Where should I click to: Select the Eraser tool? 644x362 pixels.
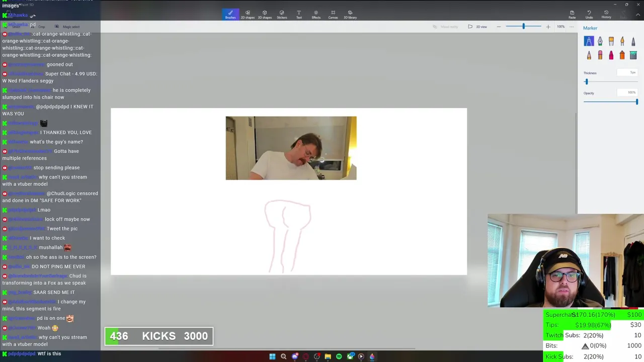tap(600, 55)
